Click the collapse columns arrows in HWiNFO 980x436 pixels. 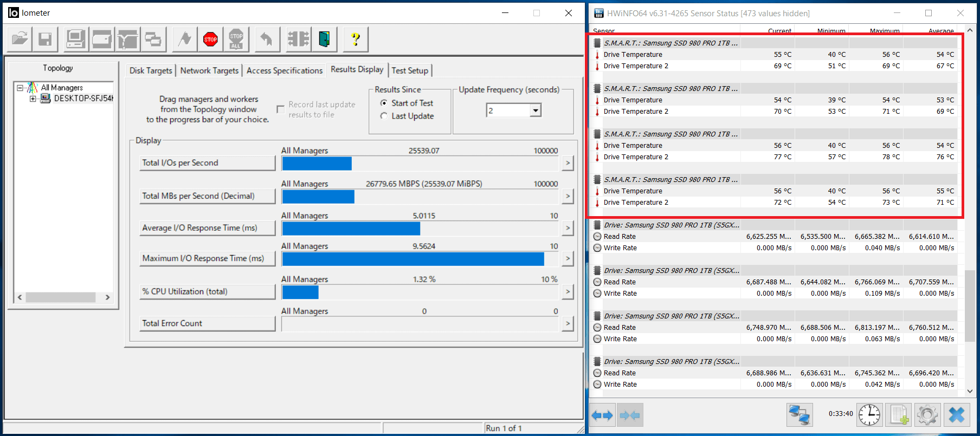pyautogui.click(x=630, y=415)
